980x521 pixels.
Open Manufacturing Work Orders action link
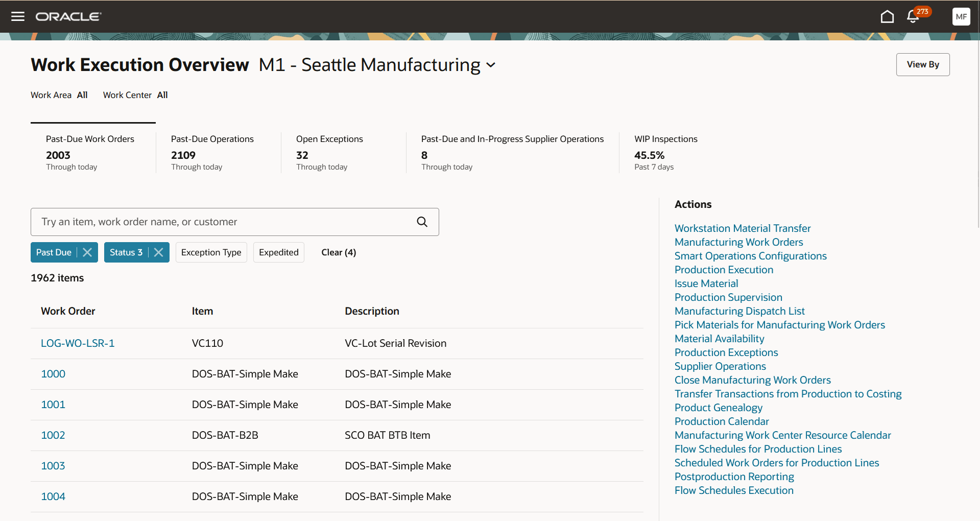coord(738,242)
